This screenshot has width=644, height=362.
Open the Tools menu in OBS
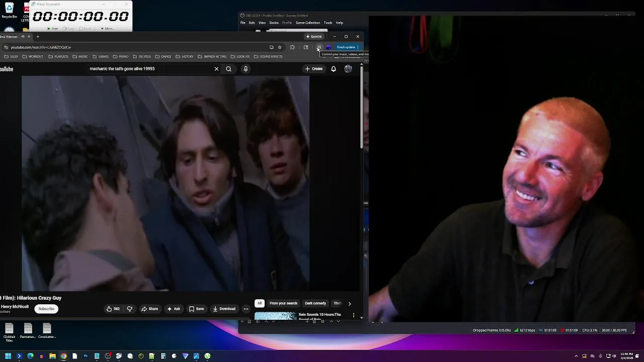pos(328,23)
